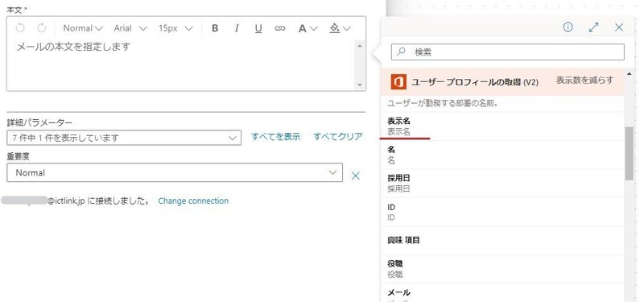The width and height of the screenshot is (644, 302).
Task: Toggle bold formatting in body editor
Action: click(214, 28)
